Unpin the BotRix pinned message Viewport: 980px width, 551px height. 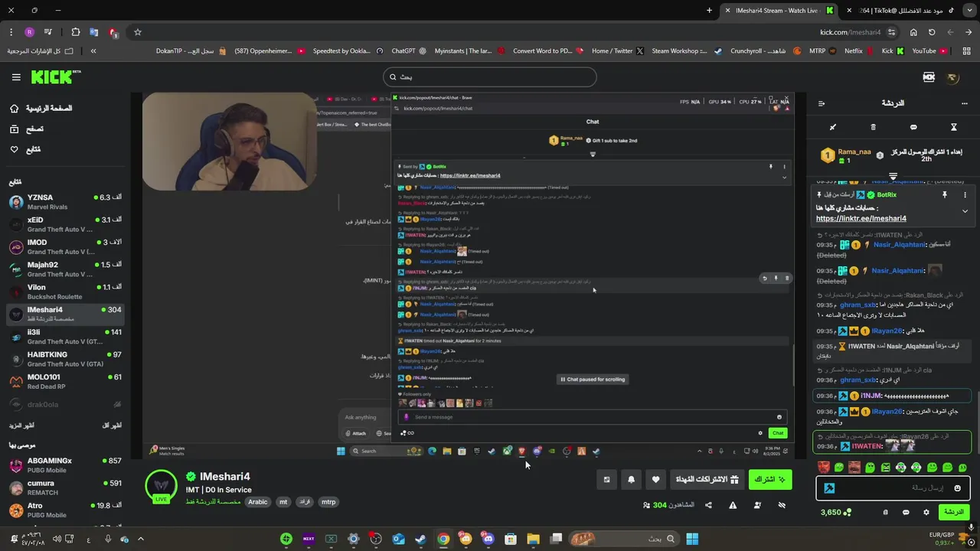[x=945, y=195]
